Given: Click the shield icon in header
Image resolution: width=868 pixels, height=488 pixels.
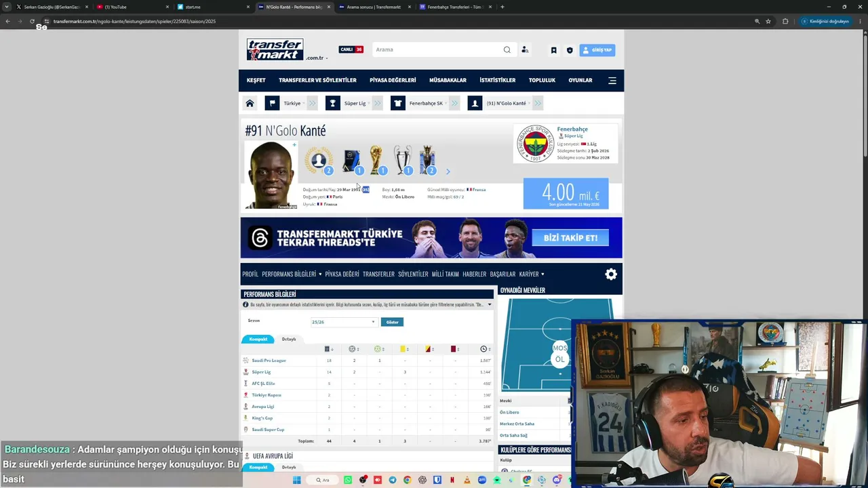Looking at the screenshot, I should [x=570, y=50].
